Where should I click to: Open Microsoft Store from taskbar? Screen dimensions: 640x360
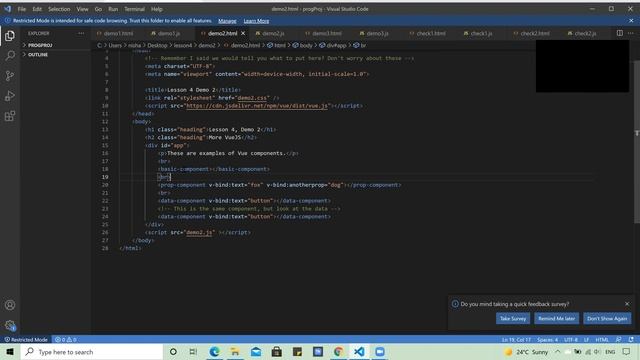(276, 352)
